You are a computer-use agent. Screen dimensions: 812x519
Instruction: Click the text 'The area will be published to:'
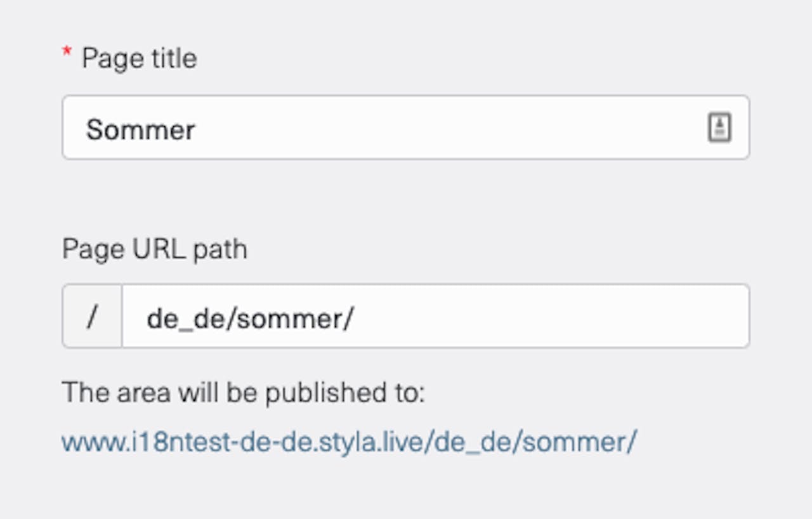click(x=243, y=393)
